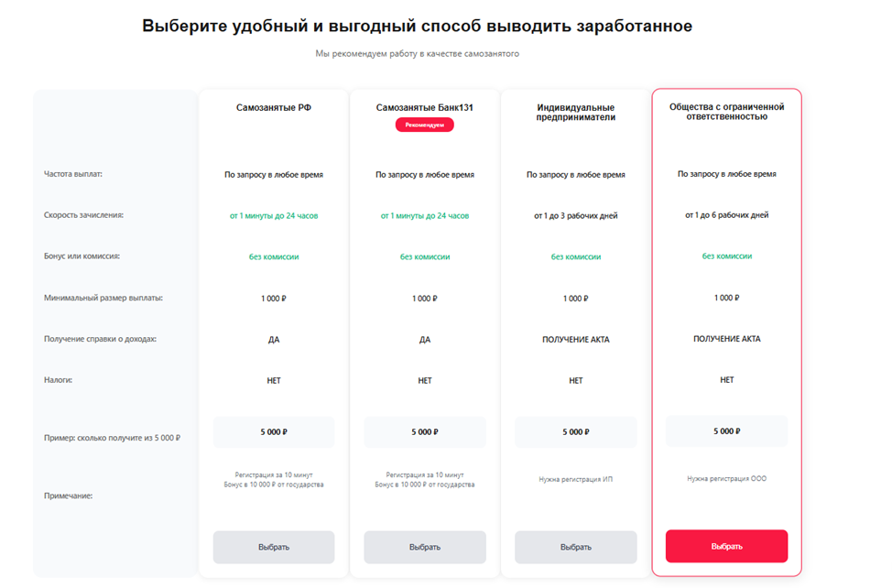The image size is (892, 588).
Task: Select the Самозанятые РФ column header
Action: point(274,107)
